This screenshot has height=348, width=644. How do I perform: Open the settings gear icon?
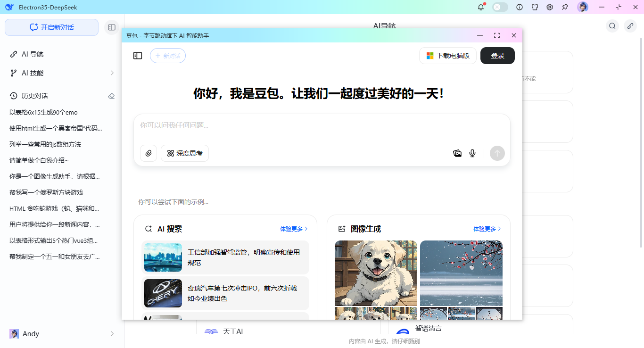[550, 7]
